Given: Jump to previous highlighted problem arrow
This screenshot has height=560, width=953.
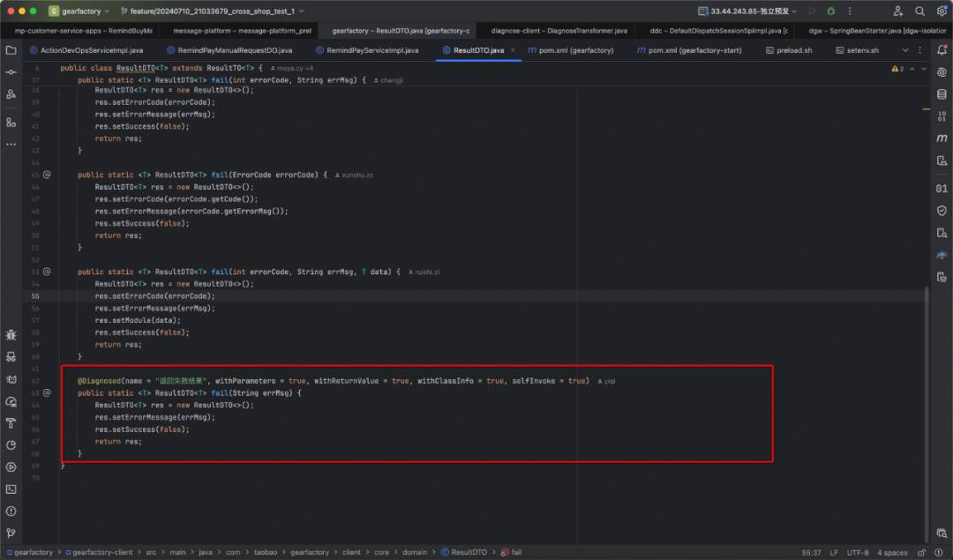Looking at the screenshot, I should pyautogui.click(x=912, y=69).
